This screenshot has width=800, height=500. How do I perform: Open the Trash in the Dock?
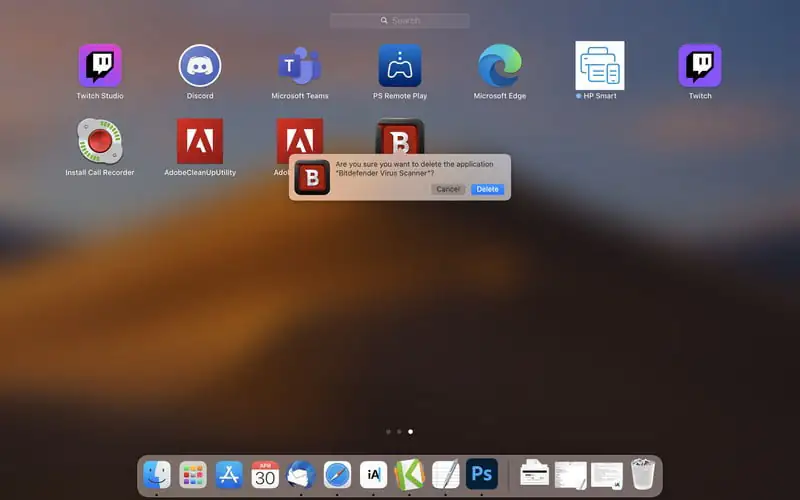643,474
